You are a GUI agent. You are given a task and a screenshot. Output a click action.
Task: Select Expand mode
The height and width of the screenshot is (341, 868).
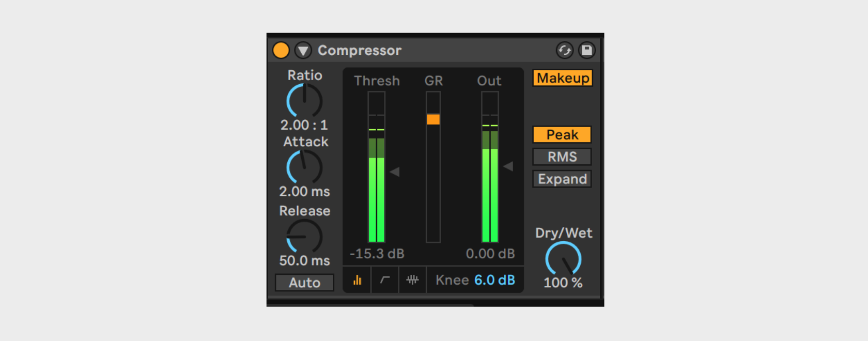[562, 179]
